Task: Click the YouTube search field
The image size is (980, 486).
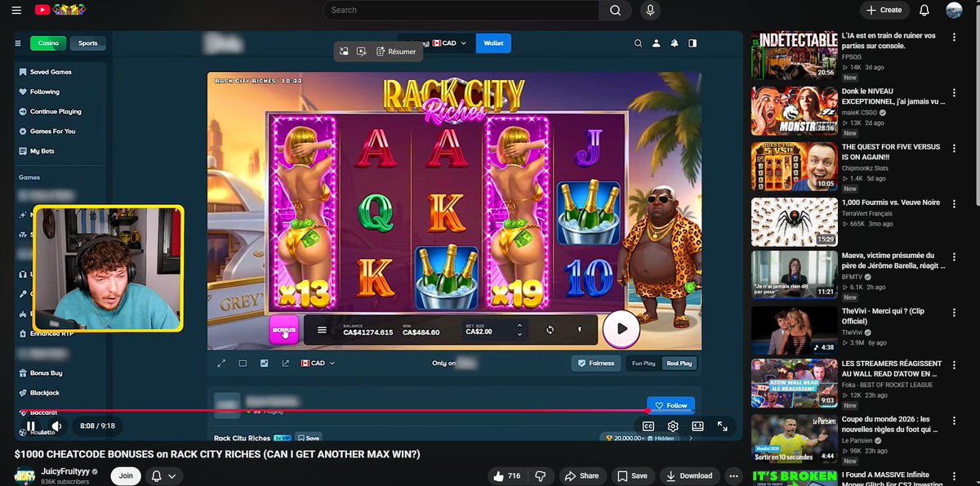Action: tap(461, 11)
